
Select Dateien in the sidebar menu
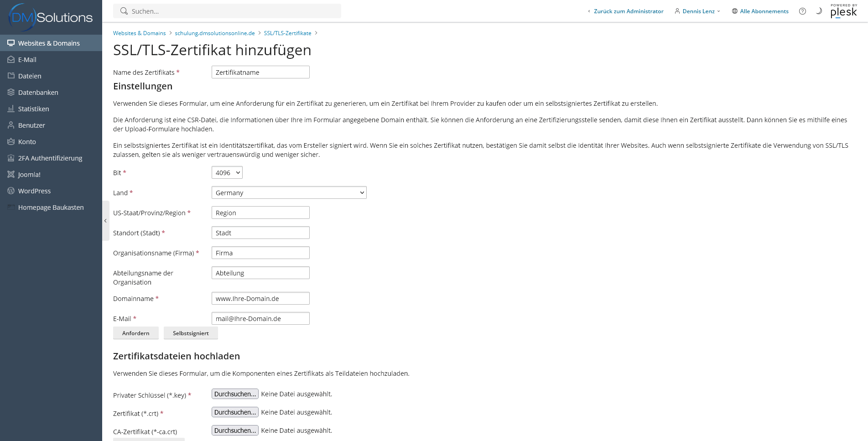pyautogui.click(x=30, y=76)
